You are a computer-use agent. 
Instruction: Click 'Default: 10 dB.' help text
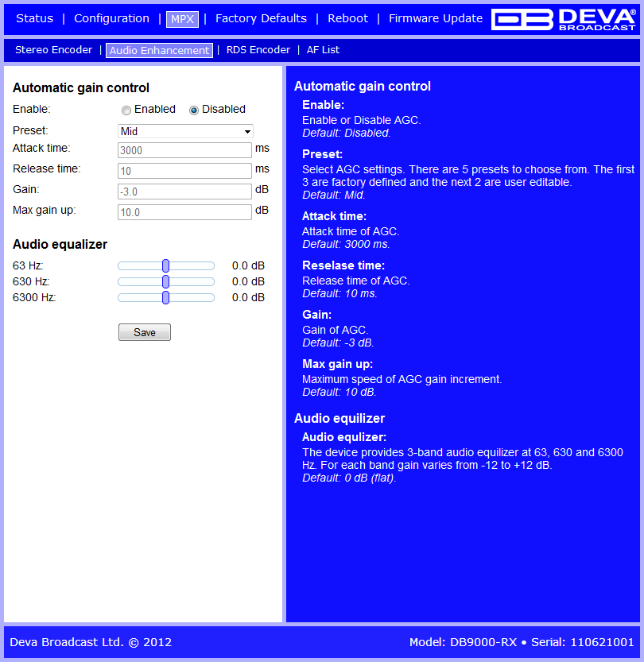pyautogui.click(x=339, y=392)
